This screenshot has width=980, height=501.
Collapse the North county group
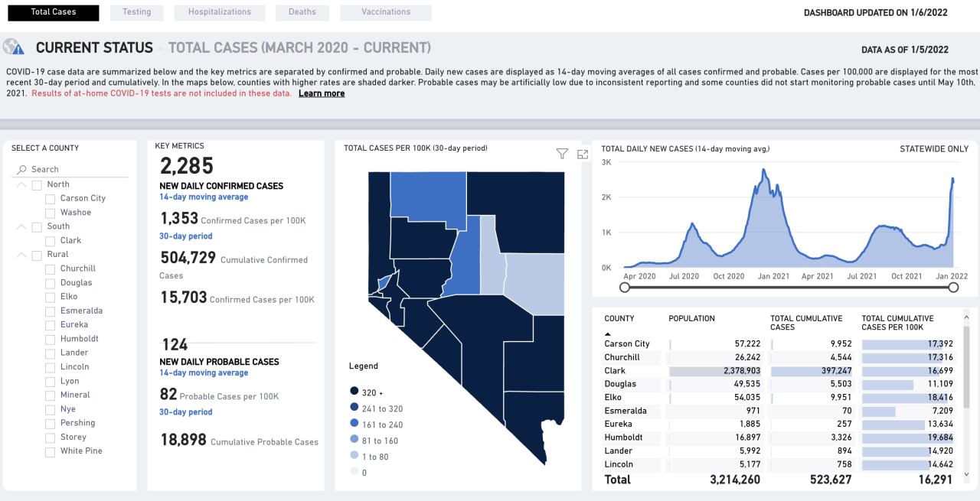pyautogui.click(x=21, y=184)
